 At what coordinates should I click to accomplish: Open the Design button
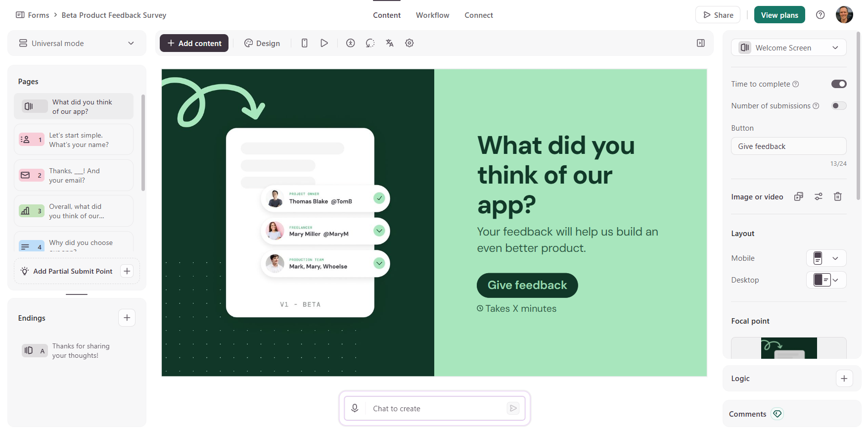click(x=262, y=43)
